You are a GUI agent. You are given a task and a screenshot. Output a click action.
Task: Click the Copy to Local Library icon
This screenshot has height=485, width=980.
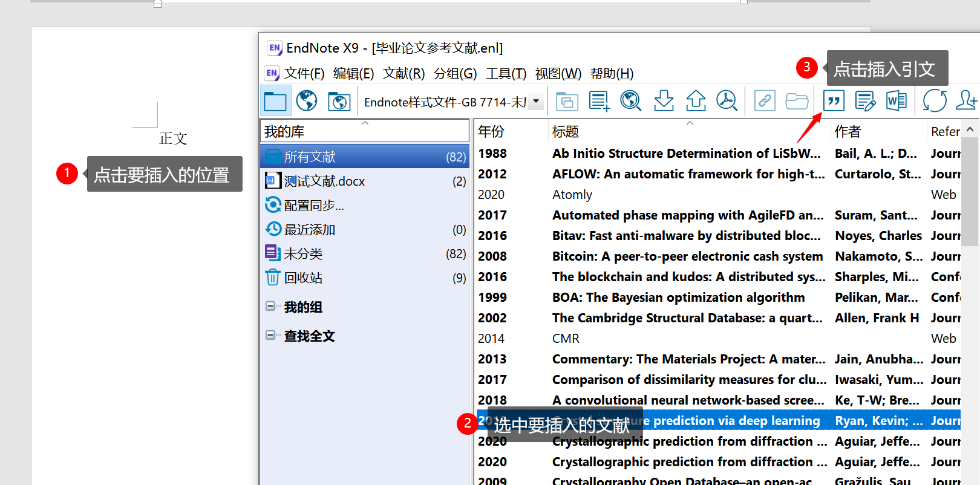click(x=566, y=101)
